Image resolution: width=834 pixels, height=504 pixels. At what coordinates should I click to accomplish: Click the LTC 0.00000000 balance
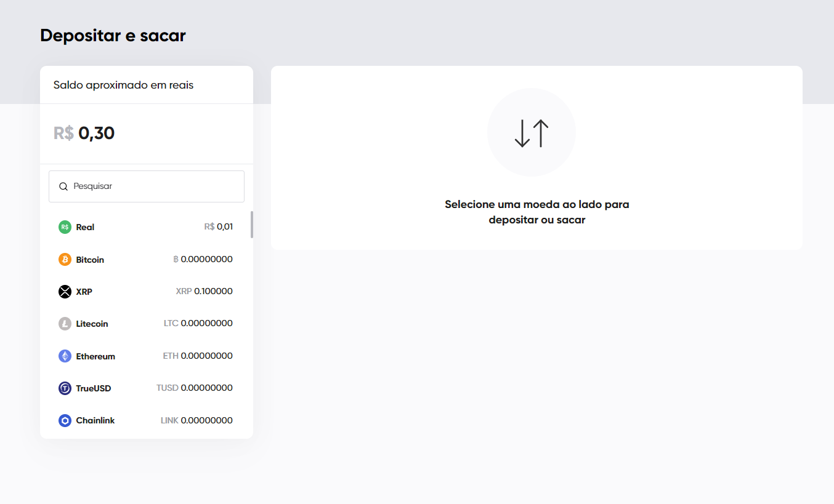tap(198, 323)
